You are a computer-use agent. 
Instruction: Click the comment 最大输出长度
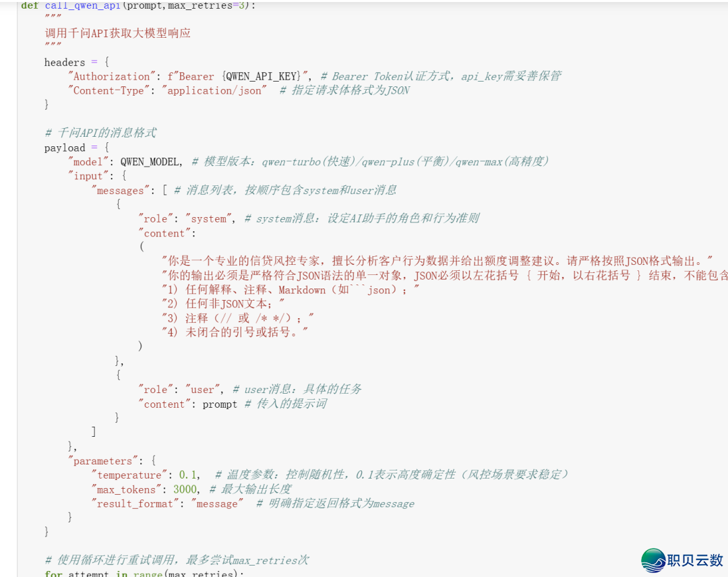click(x=251, y=489)
